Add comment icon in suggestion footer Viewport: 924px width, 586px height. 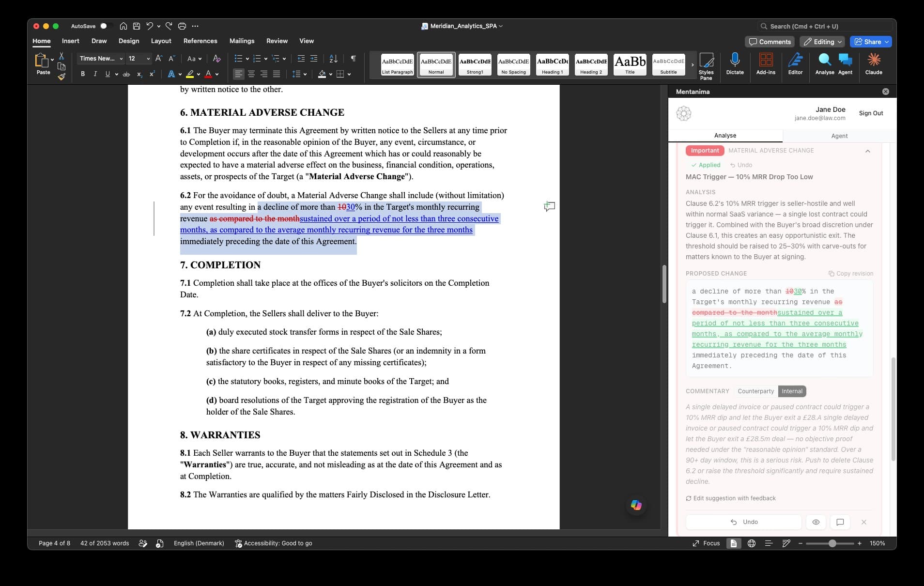pyautogui.click(x=840, y=522)
